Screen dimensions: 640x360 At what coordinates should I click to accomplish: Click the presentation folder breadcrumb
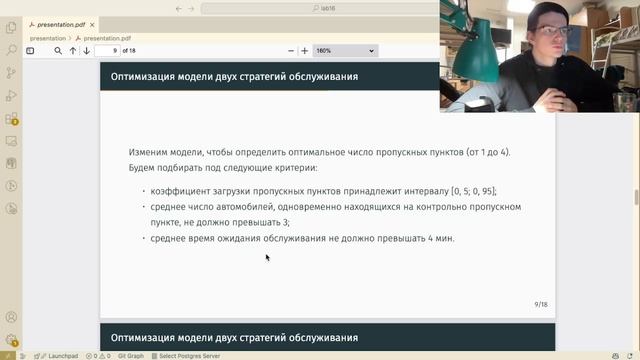click(x=48, y=38)
